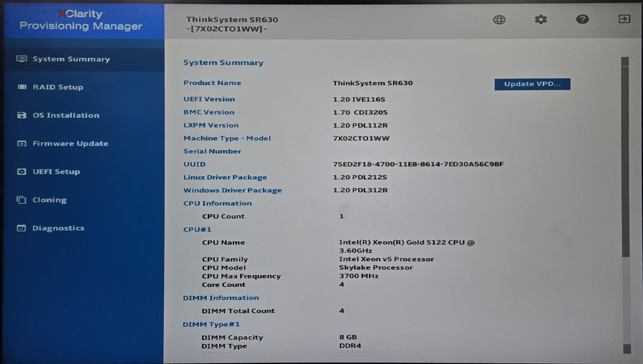This screenshot has width=643, height=364.
Task: Click the XClarity Provisioning Manager logo
Action: click(81, 20)
